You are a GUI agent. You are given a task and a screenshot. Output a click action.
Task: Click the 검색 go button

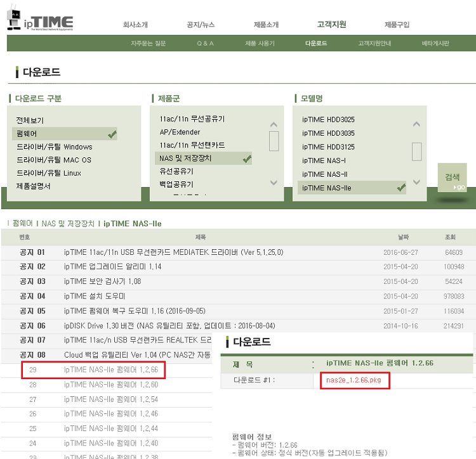coord(452,178)
